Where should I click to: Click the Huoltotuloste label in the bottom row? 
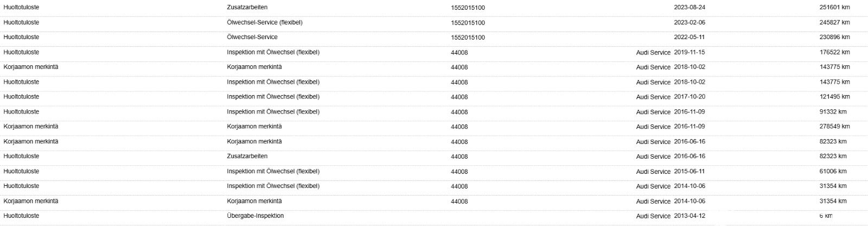(21, 216)
